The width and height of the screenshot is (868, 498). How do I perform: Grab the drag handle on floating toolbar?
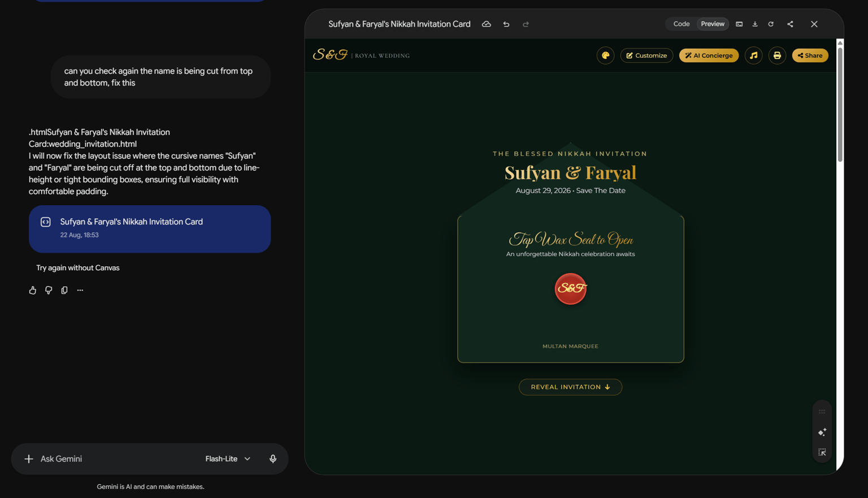[x=822, y=412]
